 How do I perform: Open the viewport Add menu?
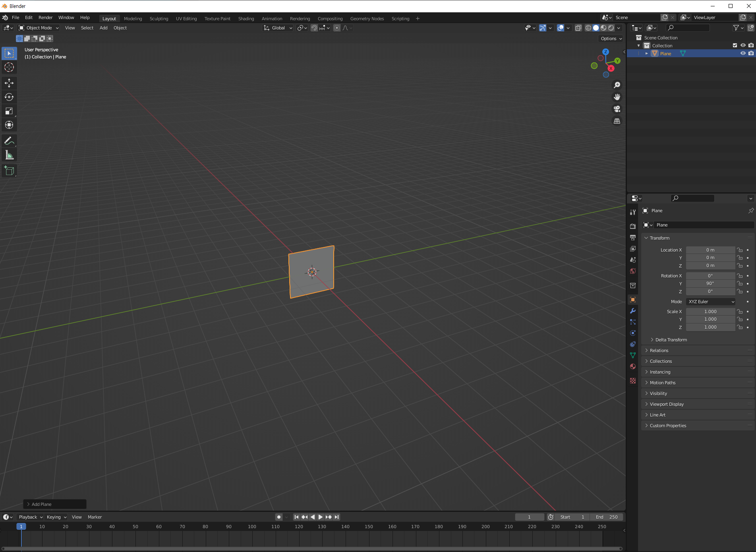click(x=103, y=28)
